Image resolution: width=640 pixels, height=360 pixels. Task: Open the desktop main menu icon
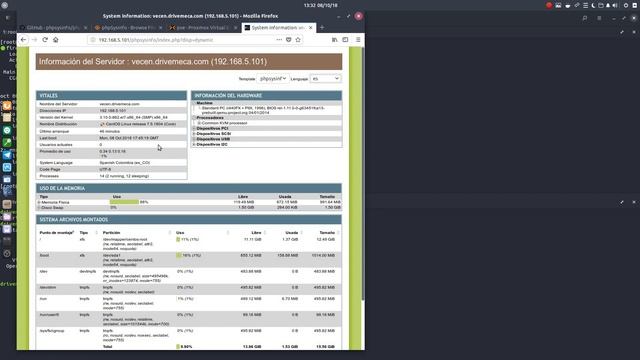[x=5, y=5]
